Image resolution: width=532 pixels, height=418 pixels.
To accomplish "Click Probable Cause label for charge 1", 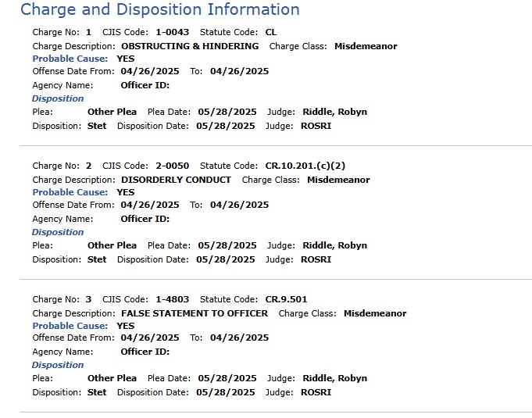I will pos(70,59).
